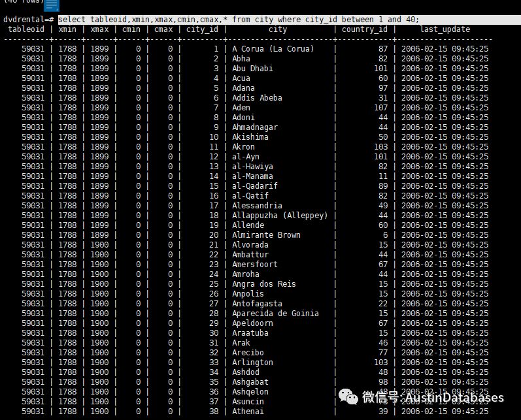
Task: Click the WeChat logo in the watermark
Action: pos(347,397)
